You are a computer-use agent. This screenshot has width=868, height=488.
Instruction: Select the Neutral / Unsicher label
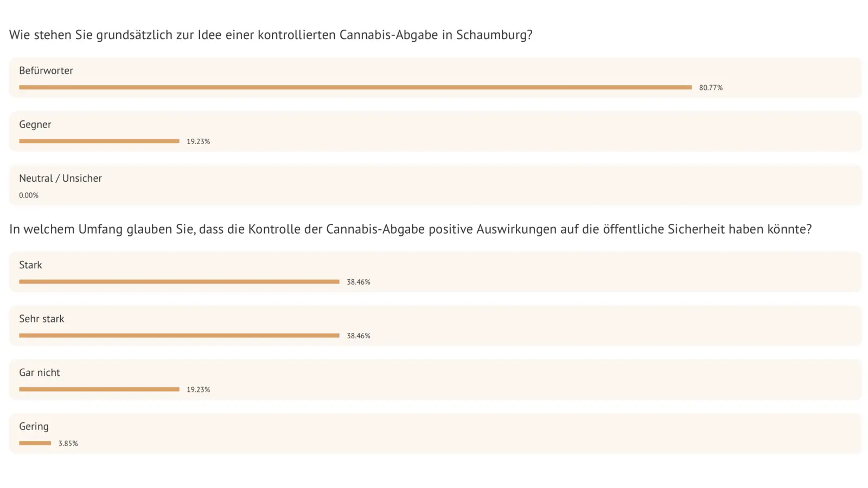(60, 178)
